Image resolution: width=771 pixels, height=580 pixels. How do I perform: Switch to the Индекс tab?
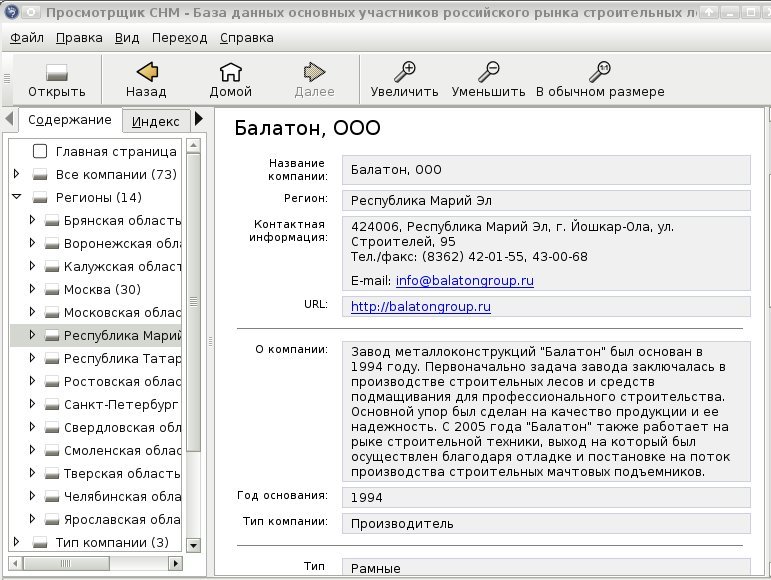[x=155, y=122]
